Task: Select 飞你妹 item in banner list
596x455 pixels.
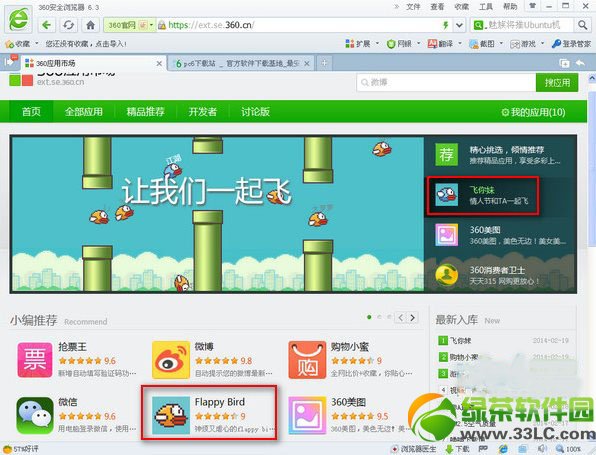Action: [x=483, y=195]
